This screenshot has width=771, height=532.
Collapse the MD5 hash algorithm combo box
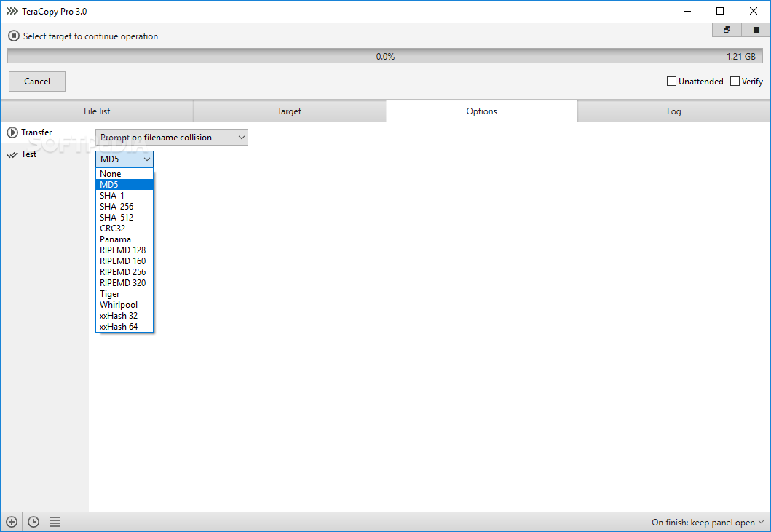pos(124,159)
